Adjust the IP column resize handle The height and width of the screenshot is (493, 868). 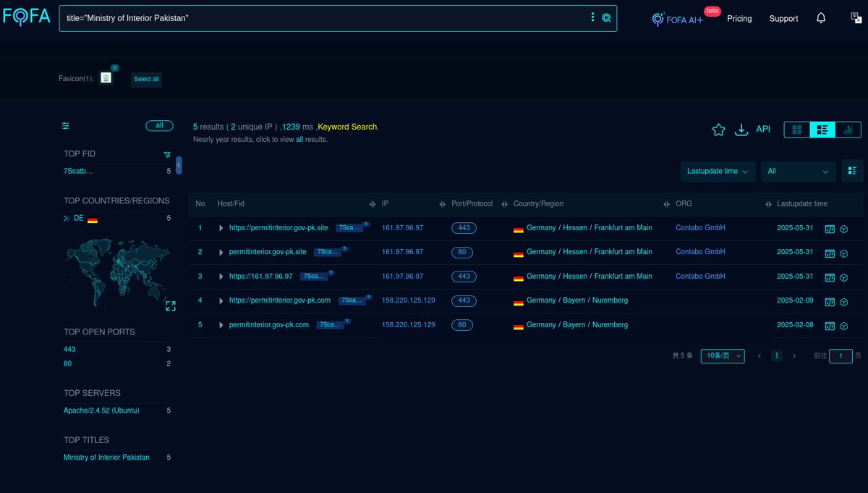441,204
